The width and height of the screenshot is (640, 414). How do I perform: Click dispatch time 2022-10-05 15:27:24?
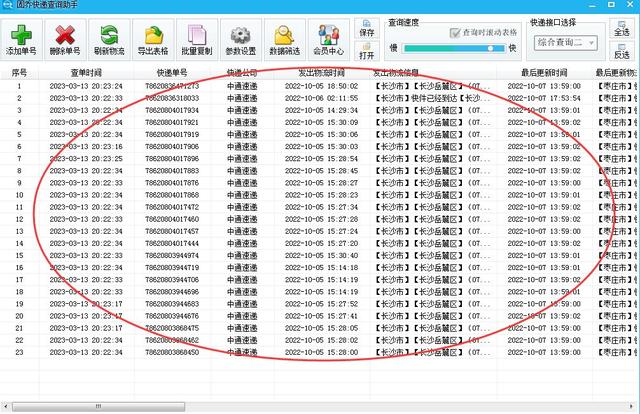[321, 231]
